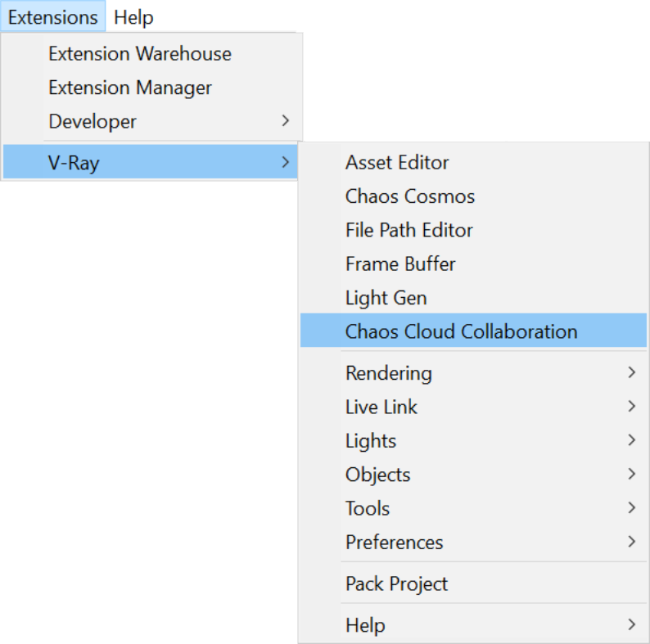Expand the Objects submenu

point(473,475)
